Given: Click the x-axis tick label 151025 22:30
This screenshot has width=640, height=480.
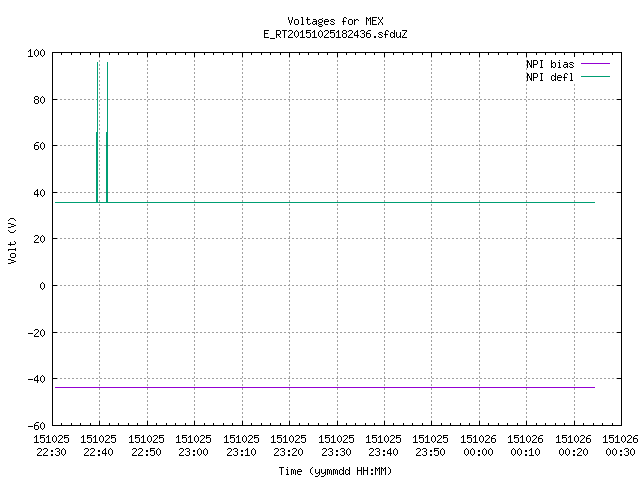Looking at the screenshot, I should click(x=51, y=445).
